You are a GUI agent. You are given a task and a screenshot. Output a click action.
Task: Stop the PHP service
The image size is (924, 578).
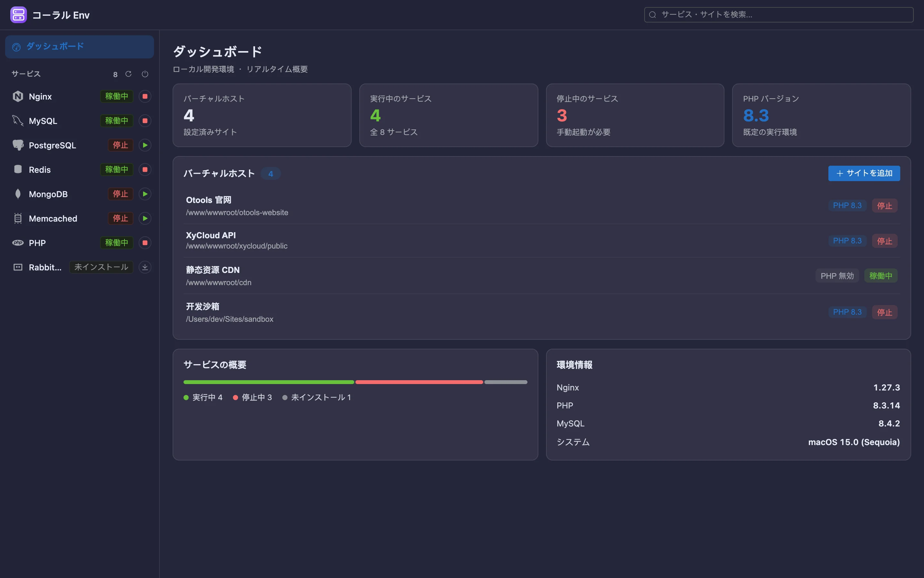coord(145,243)
